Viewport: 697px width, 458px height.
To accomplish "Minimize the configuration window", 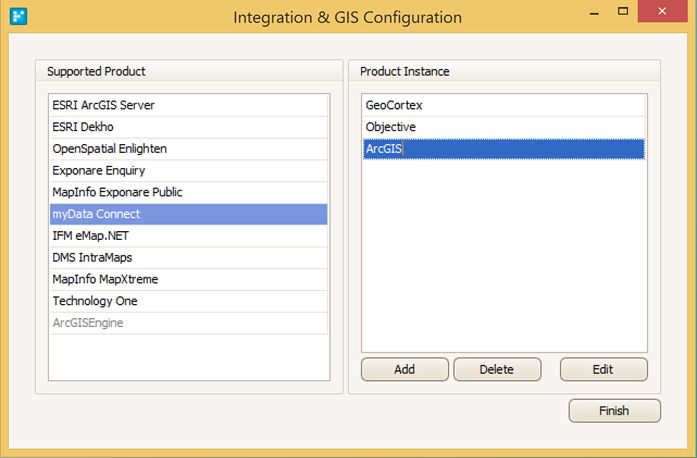I will tap(594, 12).
